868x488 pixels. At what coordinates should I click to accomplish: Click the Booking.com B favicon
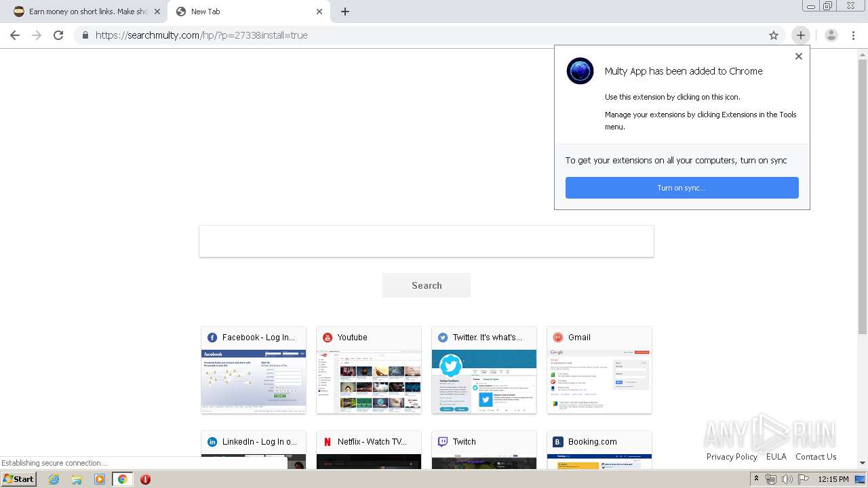(558, 442)
